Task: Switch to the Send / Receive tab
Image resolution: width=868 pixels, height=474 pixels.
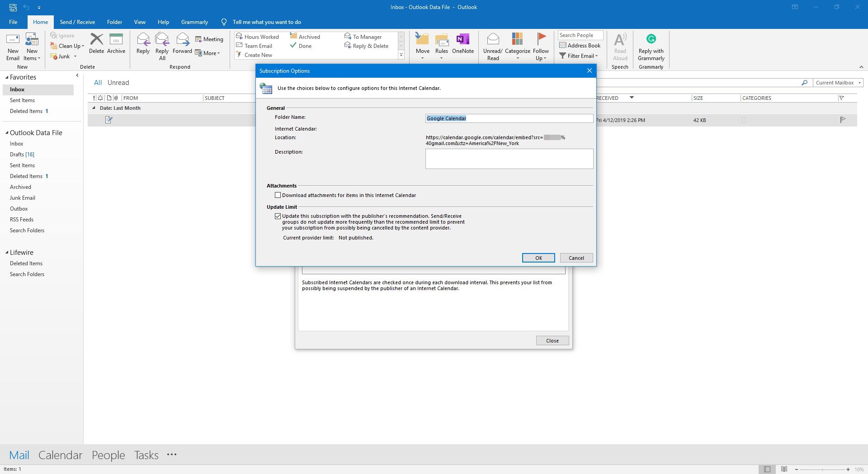Action: [x=77, y=22]
